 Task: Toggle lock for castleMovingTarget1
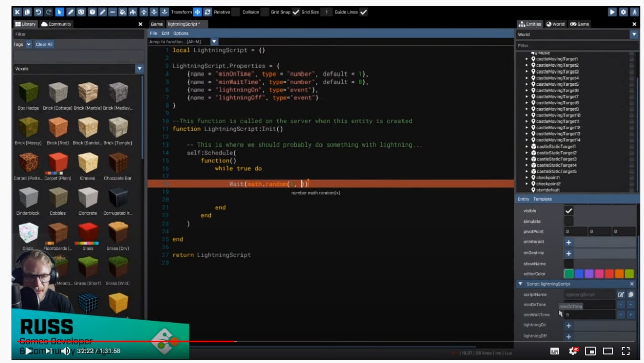pyautogui.click(x=631, y=59)
